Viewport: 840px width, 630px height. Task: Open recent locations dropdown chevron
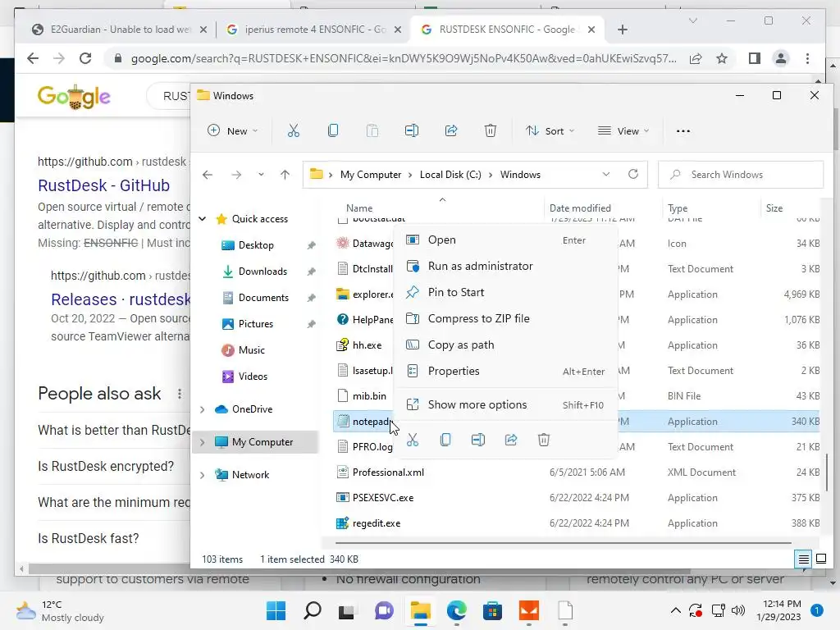coord(261,175)
